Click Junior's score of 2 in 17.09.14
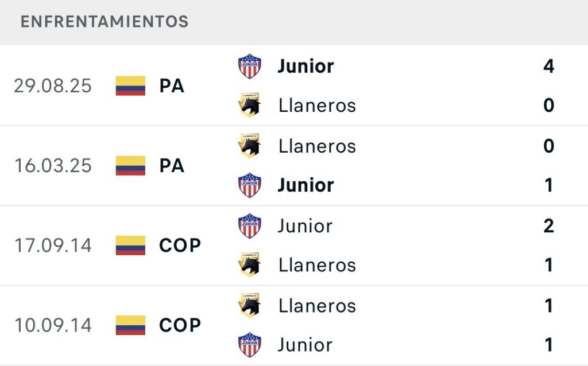Image resolution: width=588 pixels, height=366 pixels. (x=548, y=226)
